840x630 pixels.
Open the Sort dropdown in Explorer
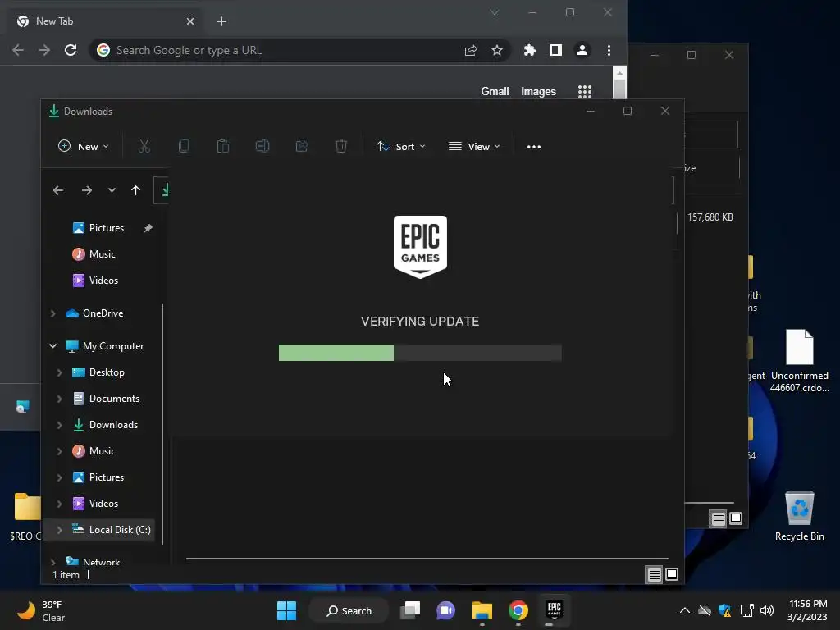(x=400, y=146)
